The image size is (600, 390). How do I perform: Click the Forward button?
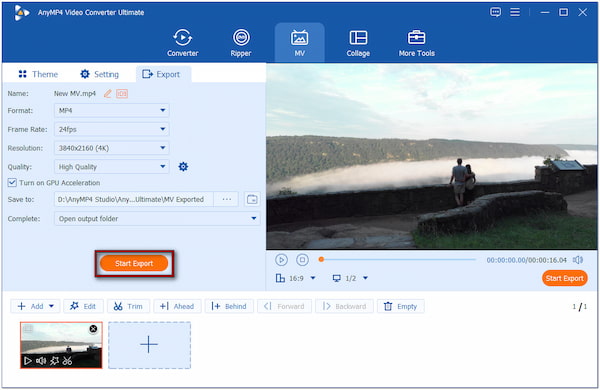click(284, 306)
